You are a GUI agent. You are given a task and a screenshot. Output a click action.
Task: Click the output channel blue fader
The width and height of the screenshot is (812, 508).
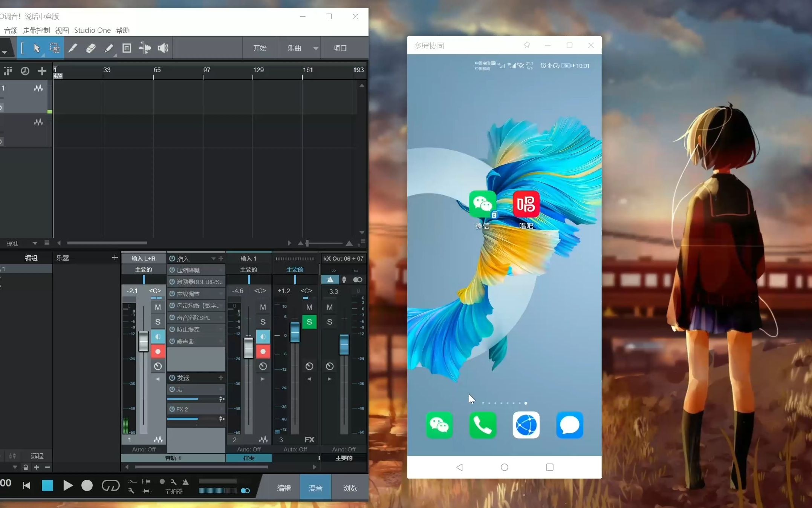[x=344, y=344]
